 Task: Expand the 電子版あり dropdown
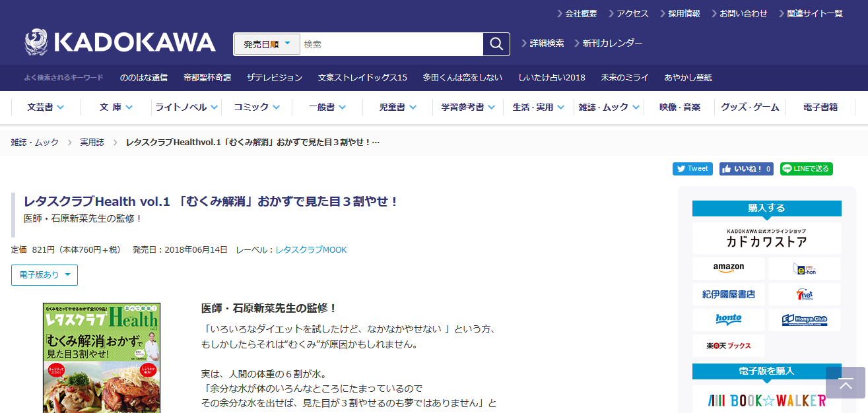click(x=44, y=275)
